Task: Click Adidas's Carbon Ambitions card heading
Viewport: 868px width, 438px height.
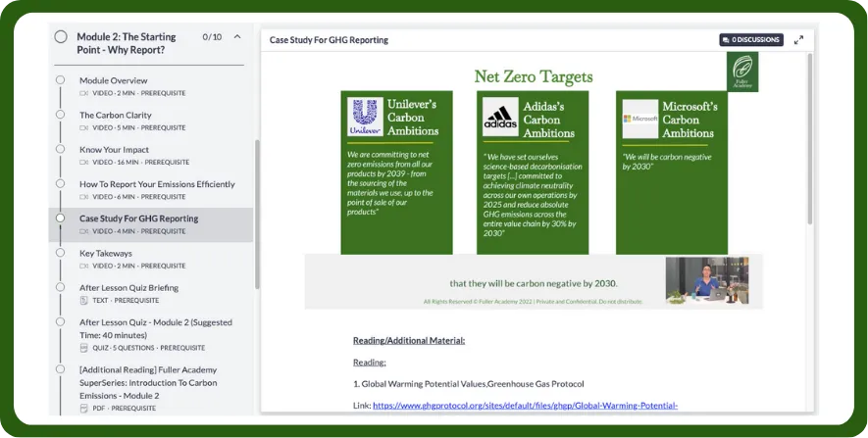Action: 549,120
